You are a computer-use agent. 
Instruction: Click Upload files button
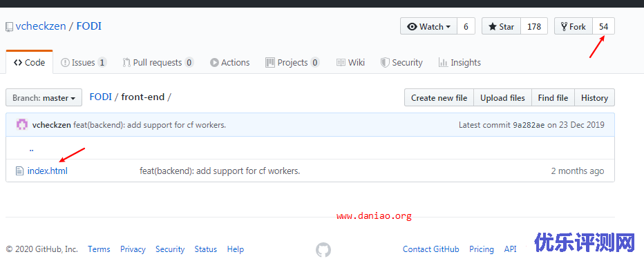503,97
